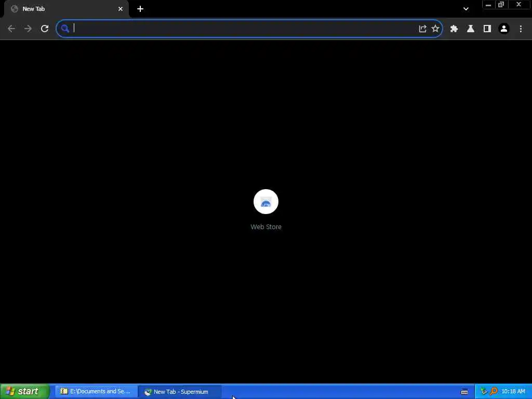
Task: Open the Extensions puzzle menu
Action: [x=454, y=29]
